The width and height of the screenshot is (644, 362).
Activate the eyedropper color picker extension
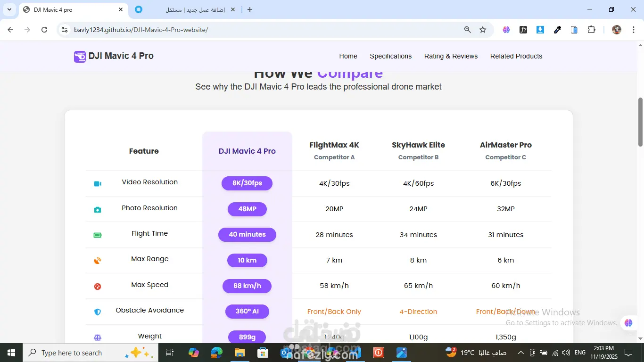click(x=557, y=30)
